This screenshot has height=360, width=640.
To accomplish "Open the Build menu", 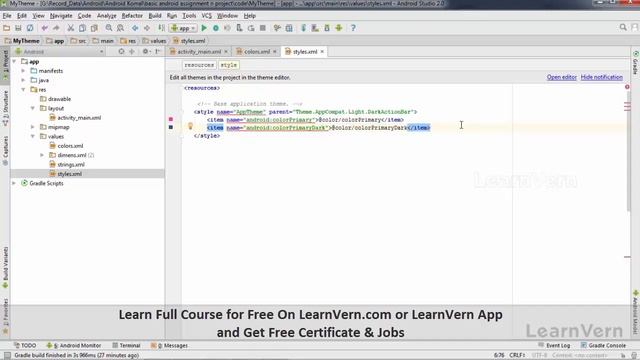I will point(155,16).
